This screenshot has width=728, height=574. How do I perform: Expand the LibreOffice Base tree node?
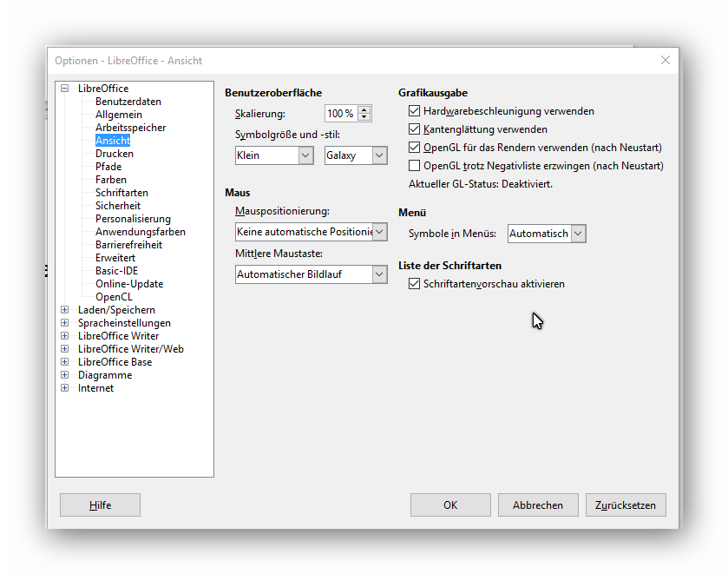[65, 361]
